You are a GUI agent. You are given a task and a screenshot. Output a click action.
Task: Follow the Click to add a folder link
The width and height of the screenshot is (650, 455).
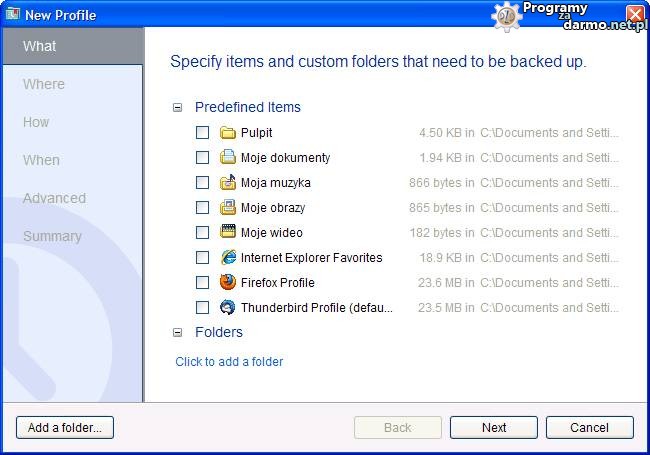coord(229,362)
